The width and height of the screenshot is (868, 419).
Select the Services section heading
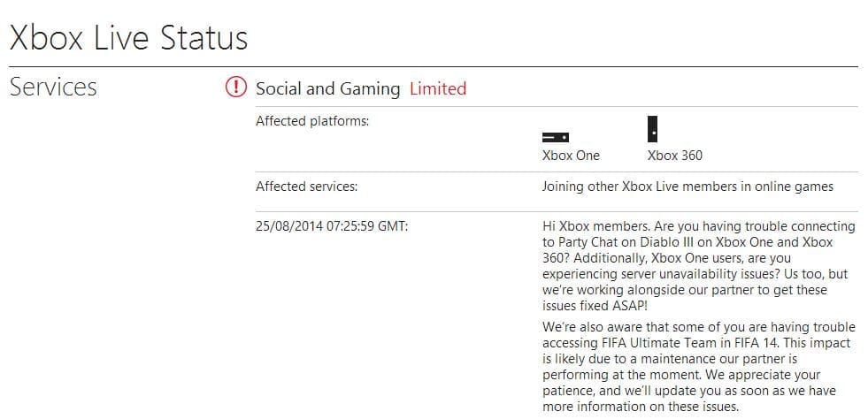53,87
